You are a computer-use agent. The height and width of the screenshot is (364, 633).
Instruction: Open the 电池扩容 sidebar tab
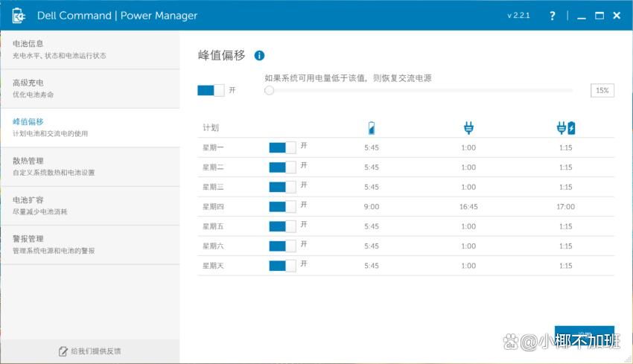click(90, 206)
